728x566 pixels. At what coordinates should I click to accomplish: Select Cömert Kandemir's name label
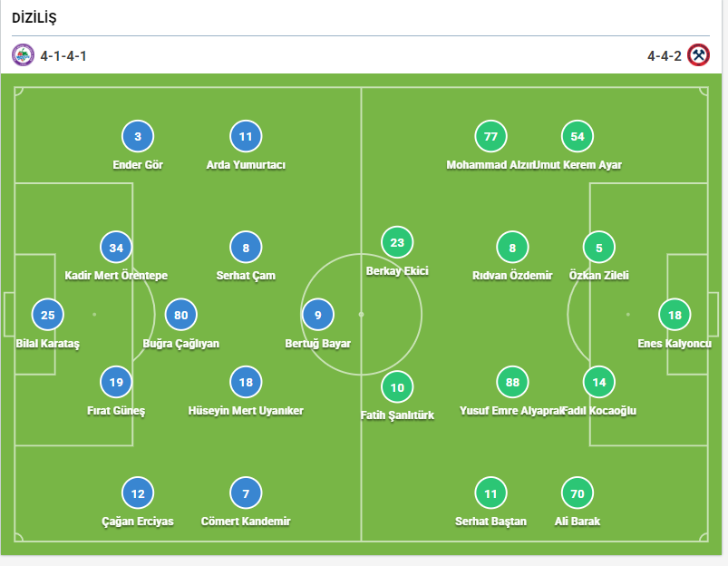[246, 522]
